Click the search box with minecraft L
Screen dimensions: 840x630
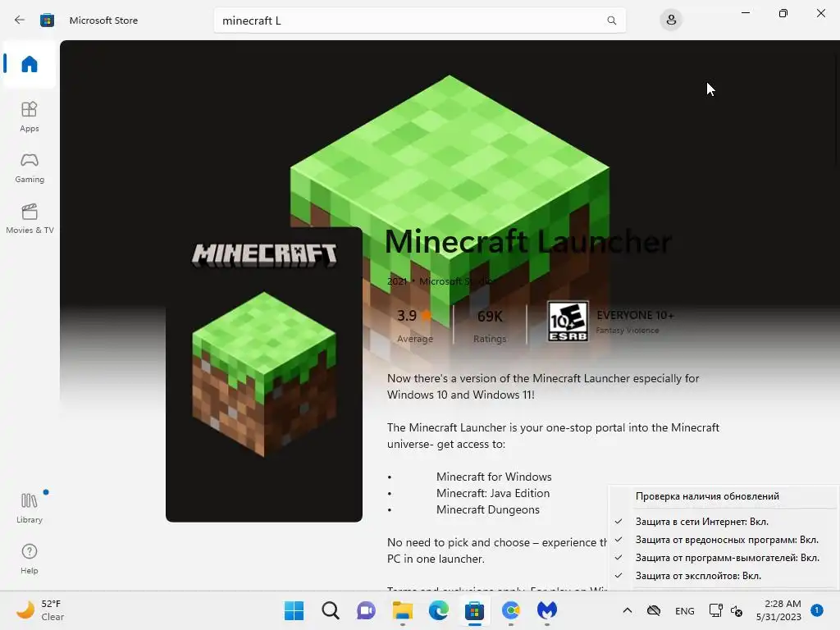tap(419, 21)
